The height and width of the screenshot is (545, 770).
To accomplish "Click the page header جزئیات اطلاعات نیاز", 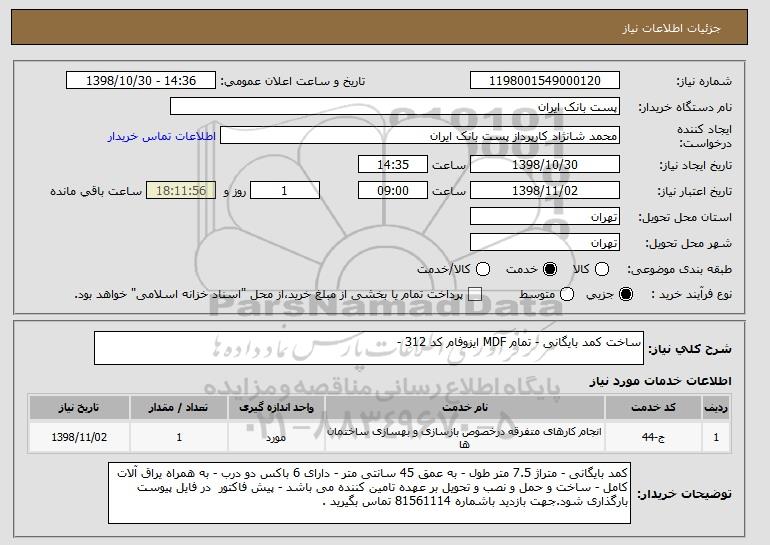I will [x=671, y=28].
